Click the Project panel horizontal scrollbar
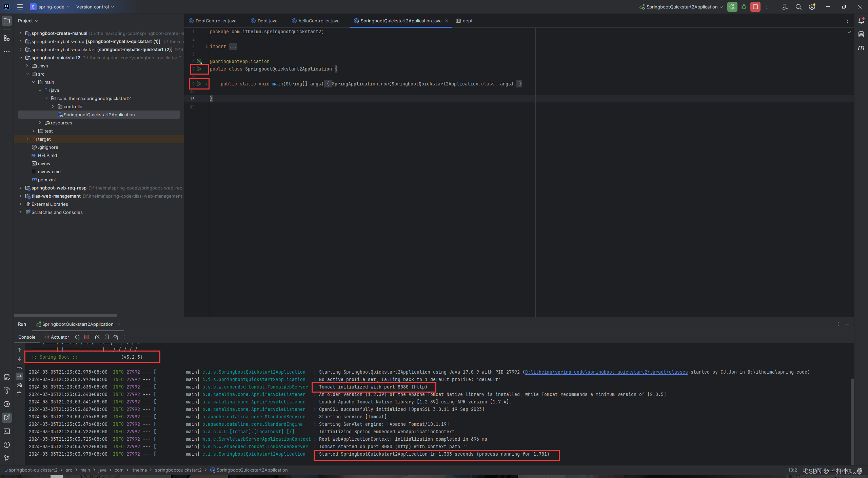Screen dimensions: 868x478 [65, 315]
